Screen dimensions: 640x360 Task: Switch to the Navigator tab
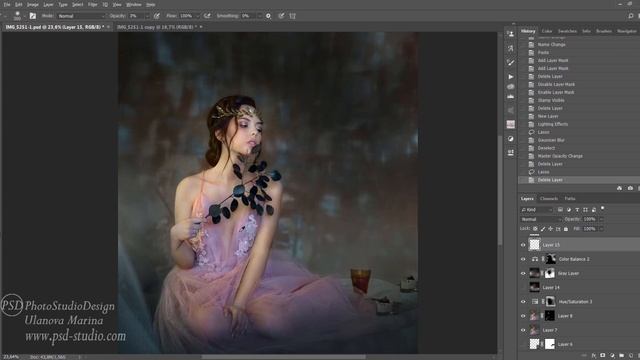pyautogui.click(x=627, y=31)
